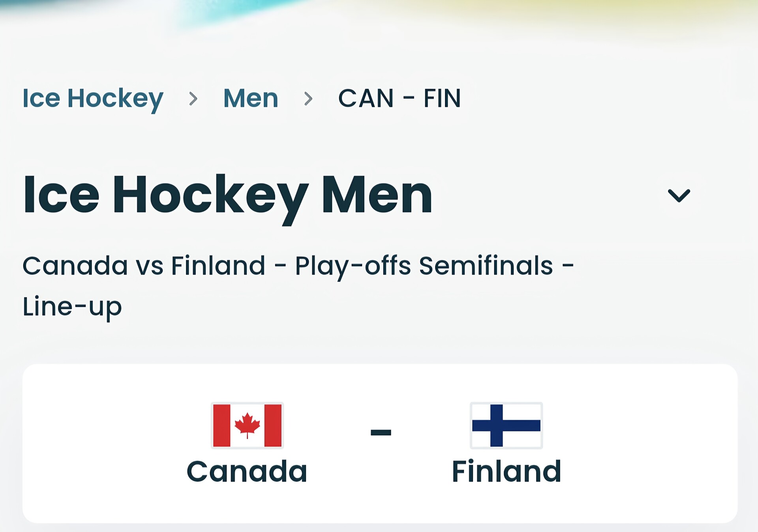Viewport: 758px width, 532px height.
Task: Click the left red bar of Canada flag
Action: click(221, 425)
